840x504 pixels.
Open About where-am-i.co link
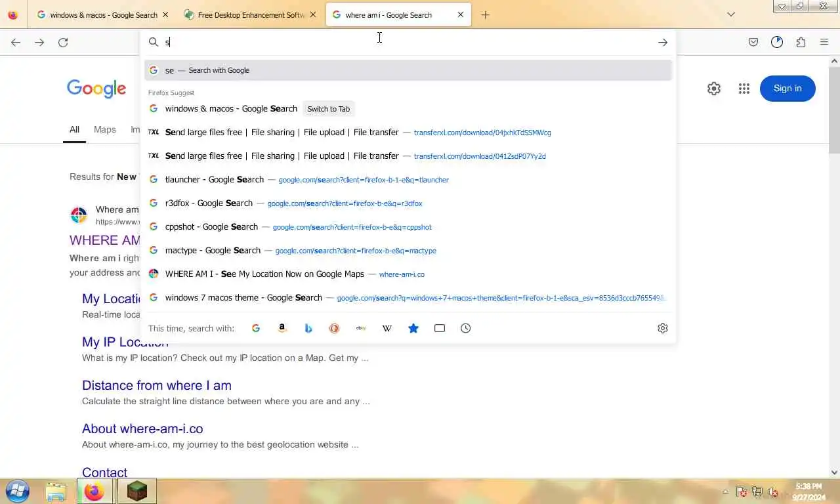pyautogui.click(x=142, y=429)
